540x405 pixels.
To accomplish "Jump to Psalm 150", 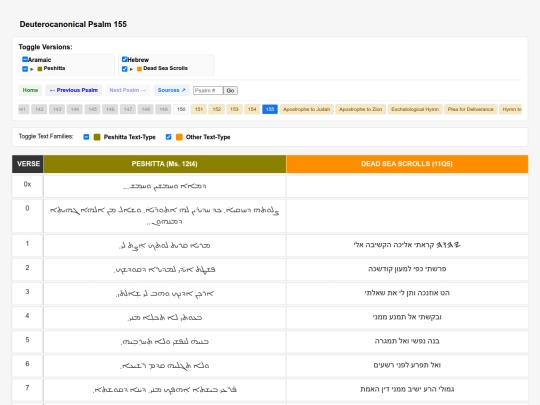I will [181, 109].
